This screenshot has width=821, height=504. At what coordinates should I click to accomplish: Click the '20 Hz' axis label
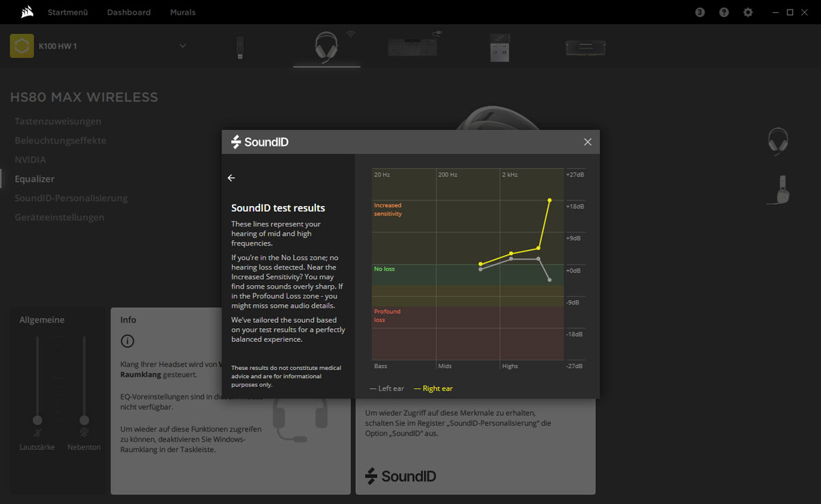[382, 174]
